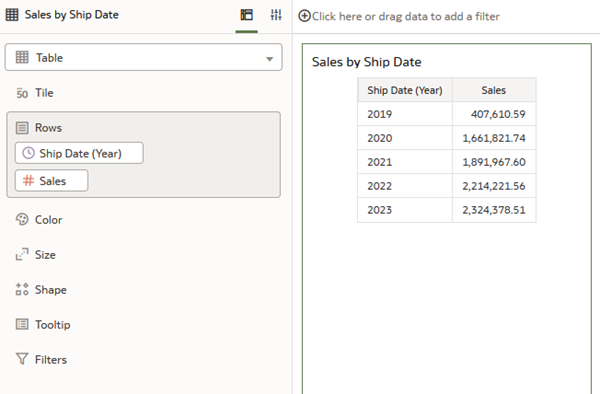Open the Properties sliders tab icon

click(x=276, y=15)
